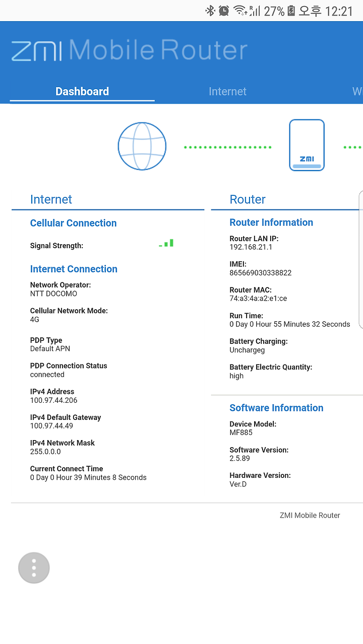
Task: Tap the alarm clock status icon
Action: tap(224, 11)
